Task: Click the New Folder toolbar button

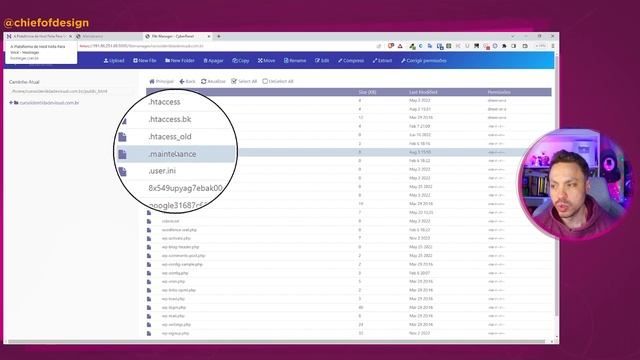Action: click(x=180, y=60)
